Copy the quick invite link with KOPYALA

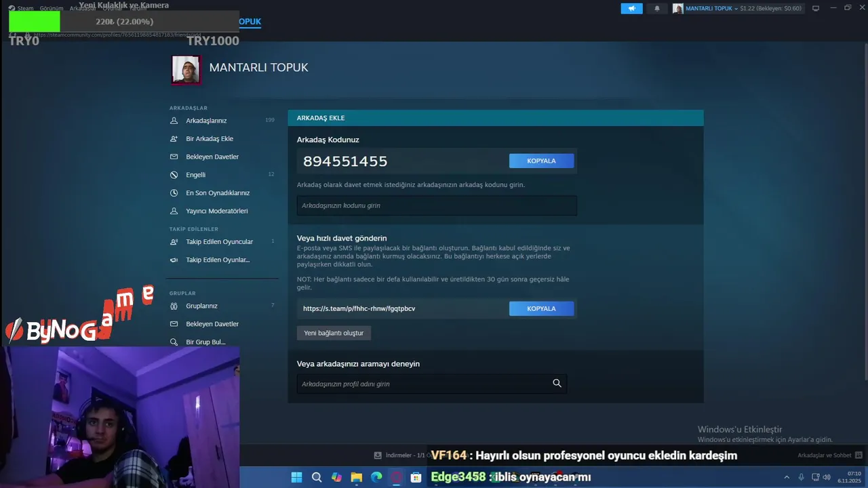tap(541, 308)
